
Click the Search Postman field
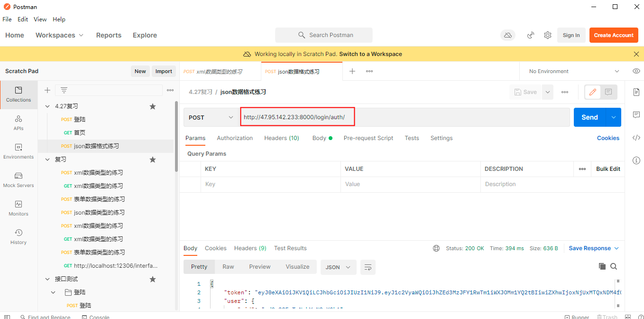click(324, 35)
